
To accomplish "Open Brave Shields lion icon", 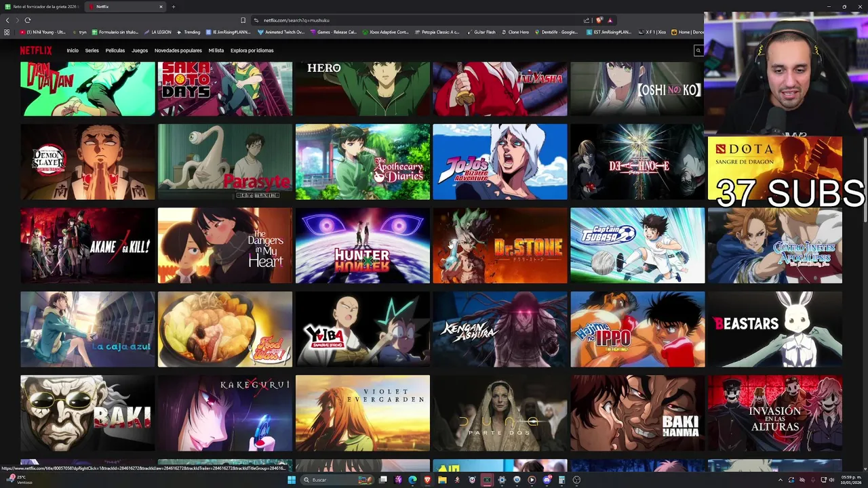I will tap(599, 20).
